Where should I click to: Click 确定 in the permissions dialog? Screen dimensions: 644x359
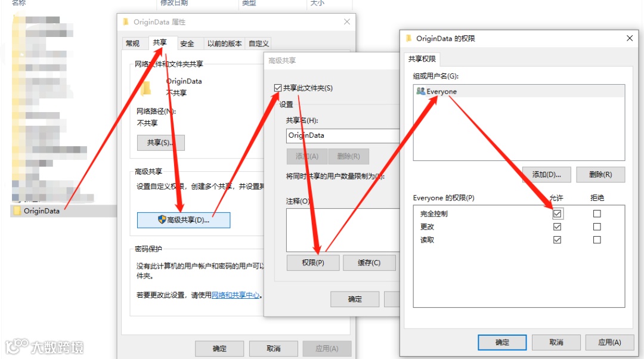coord(502,342)
